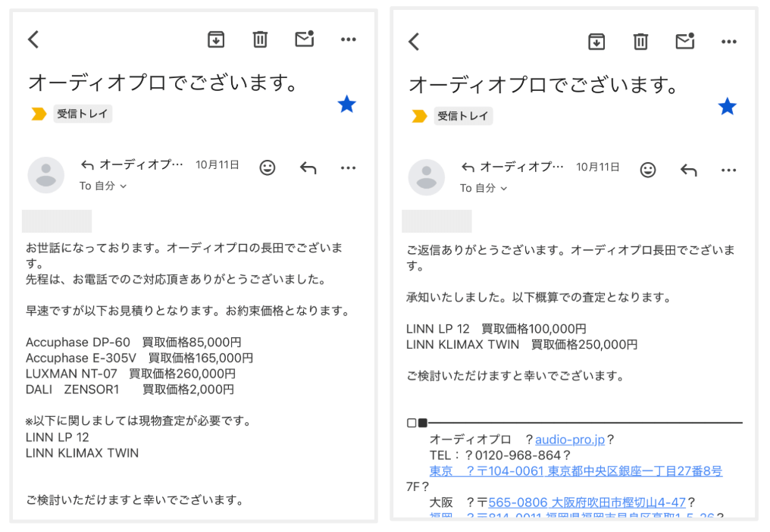
Task: Expand 'To 自分' details on the right email
Action: coord(484,188)
